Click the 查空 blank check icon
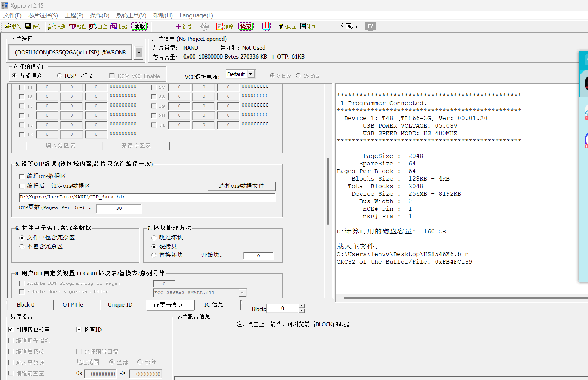This screenshot has width=588, height=380. pyautogui.click(x=98, y=26)
